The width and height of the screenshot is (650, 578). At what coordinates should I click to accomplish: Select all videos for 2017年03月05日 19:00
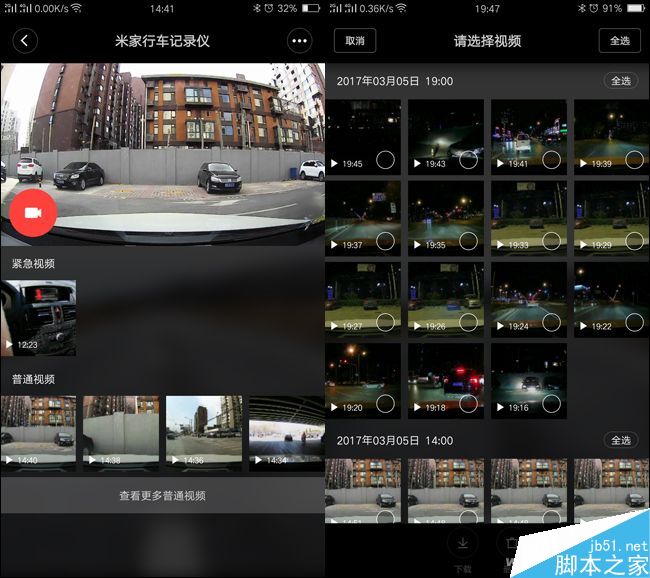621,81
